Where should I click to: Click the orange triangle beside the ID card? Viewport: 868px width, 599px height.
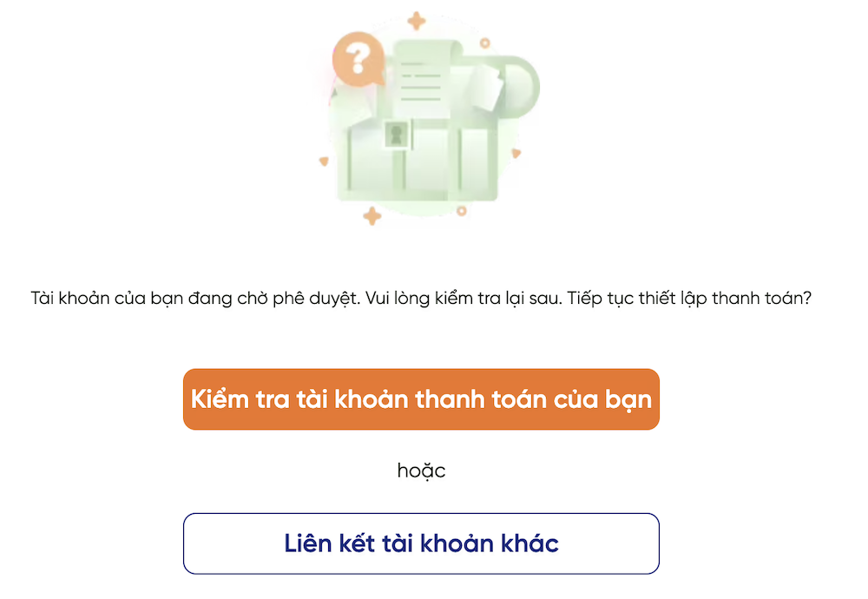(x=324, y=161)
